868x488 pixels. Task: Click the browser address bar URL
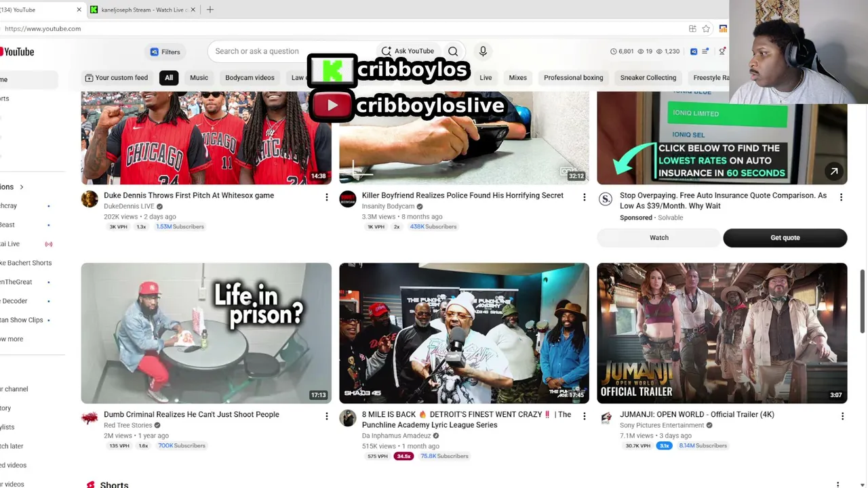pyautogui.click(x=43, y=28)
